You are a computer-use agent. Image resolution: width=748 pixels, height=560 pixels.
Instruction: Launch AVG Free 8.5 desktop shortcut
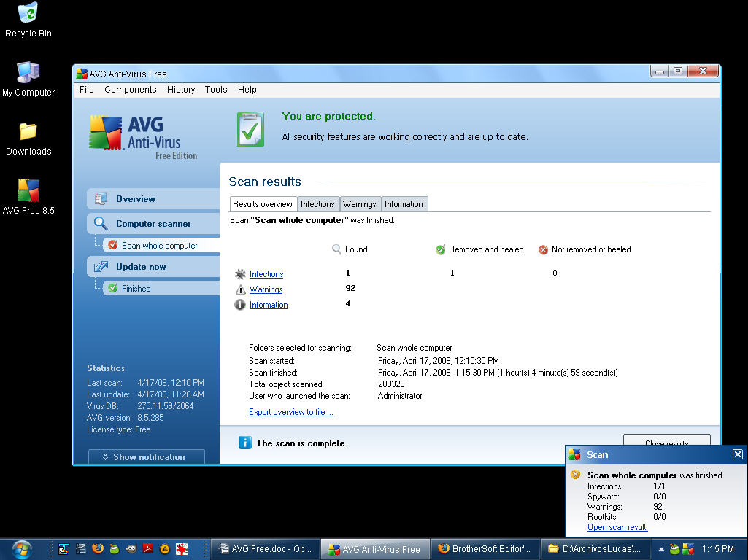tap(28, 196)
